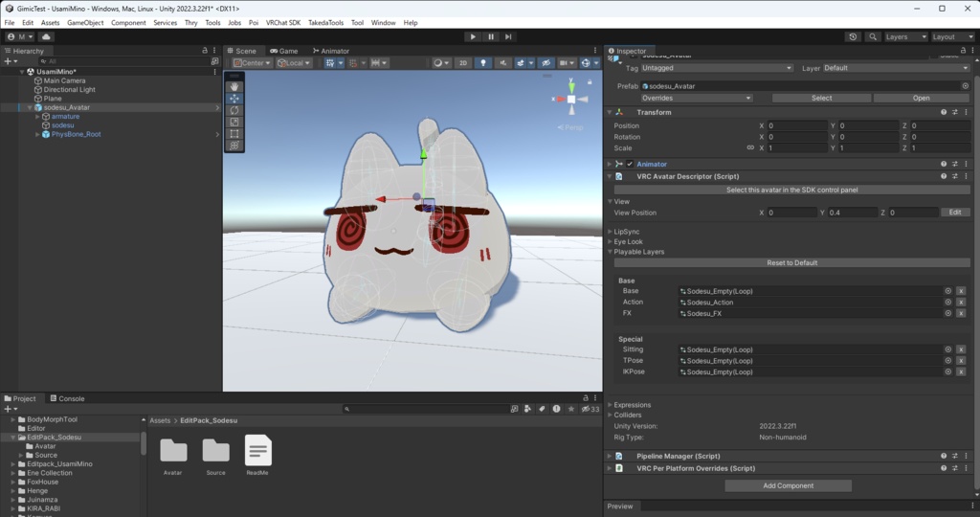Click Select prefab button
This screenshot has width=980, height=517.
tap(821, 99)
